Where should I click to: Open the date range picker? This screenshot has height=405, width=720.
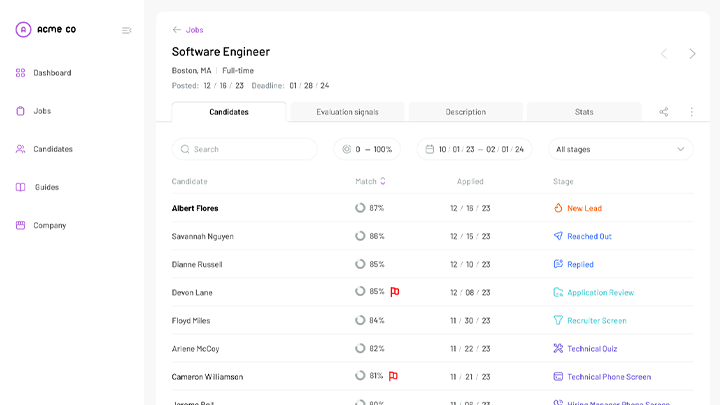point(474,149)
